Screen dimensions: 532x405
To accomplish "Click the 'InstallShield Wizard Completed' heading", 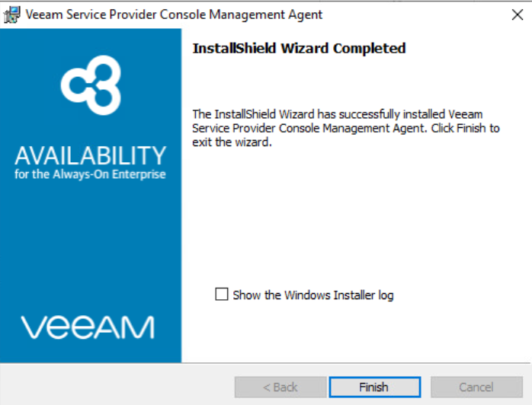I will pyautogui.click(x=299, y=49).
